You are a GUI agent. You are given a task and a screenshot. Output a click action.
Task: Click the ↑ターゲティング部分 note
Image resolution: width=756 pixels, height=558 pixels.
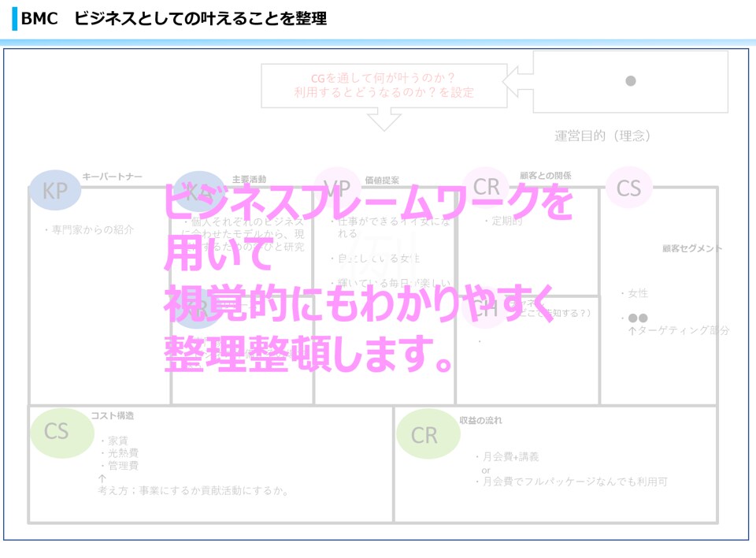[x=678, y=330]
